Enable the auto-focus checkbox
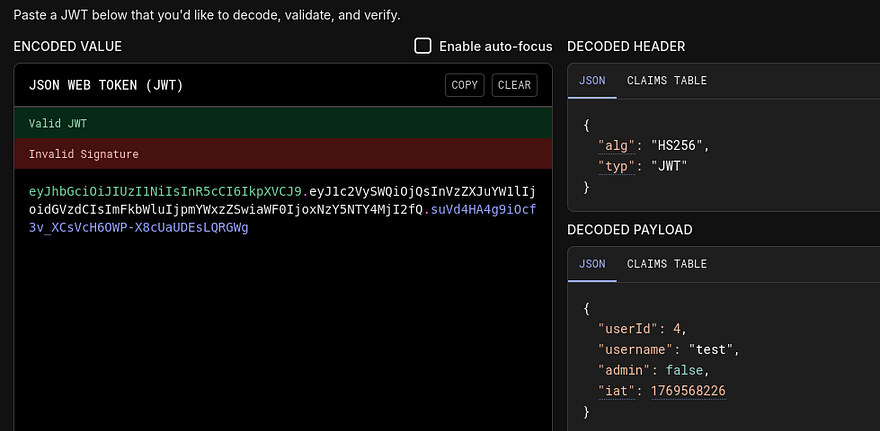 (x=423, y=46)
